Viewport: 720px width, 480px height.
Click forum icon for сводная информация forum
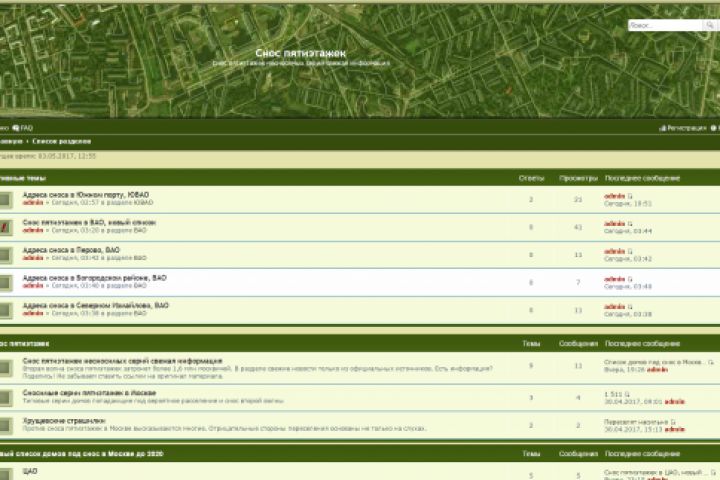pyautogui.click(x=6, y=368)
